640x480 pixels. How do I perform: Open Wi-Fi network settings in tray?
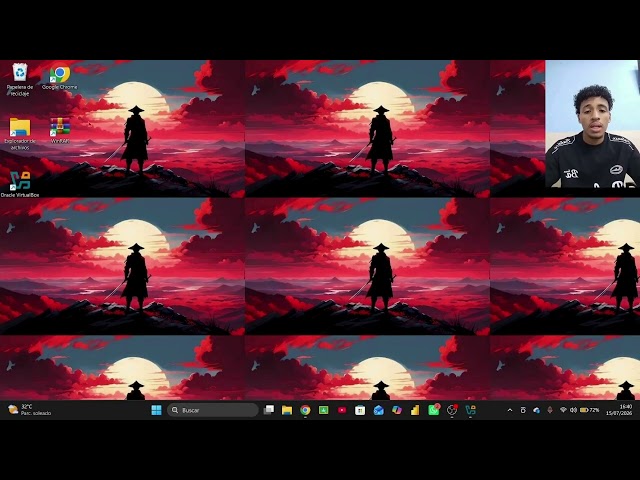click(x=563, y=410)
